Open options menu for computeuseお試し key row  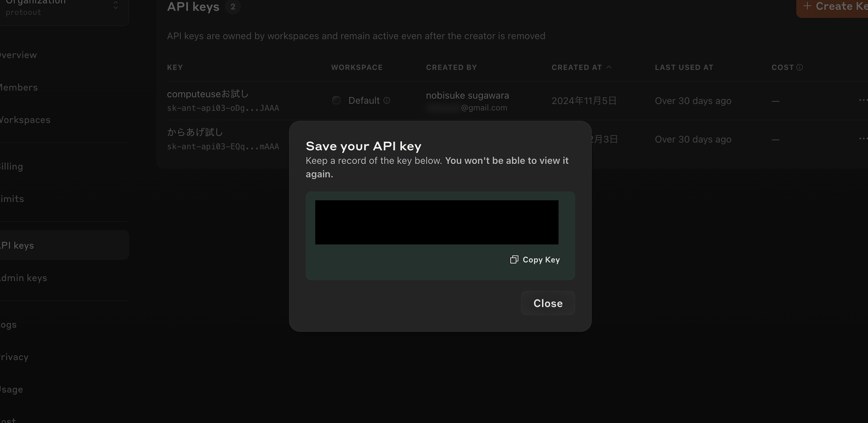click(863, 100)
